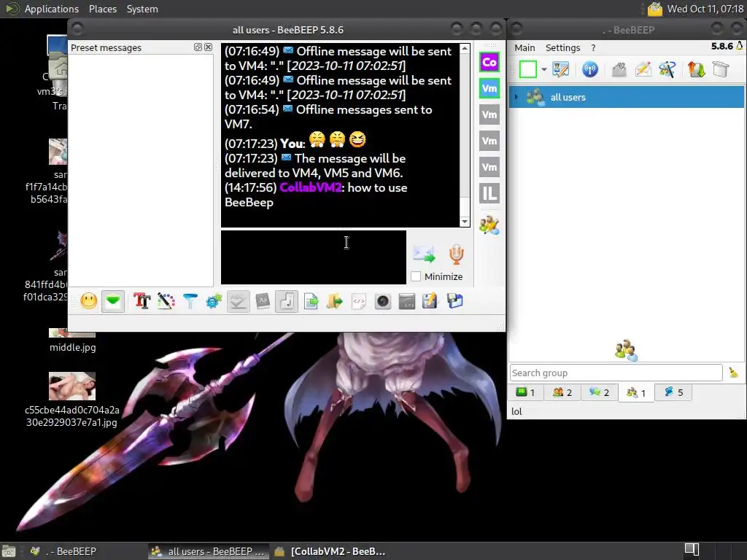This screenshot has width=747, height=560.
Task: Click the camera screenshot icon in chat toolbar
Action: pos(382,301)
